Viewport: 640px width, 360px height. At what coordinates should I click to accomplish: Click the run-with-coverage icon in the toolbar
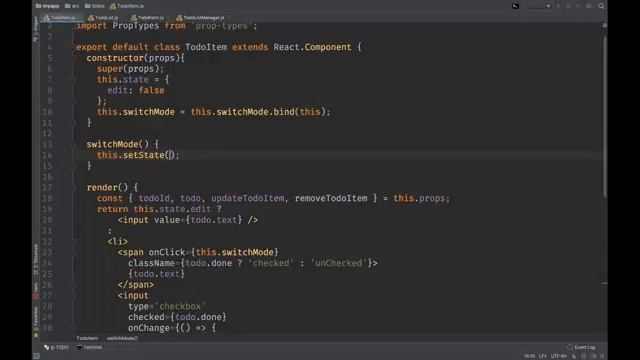(x=577, y=6)
